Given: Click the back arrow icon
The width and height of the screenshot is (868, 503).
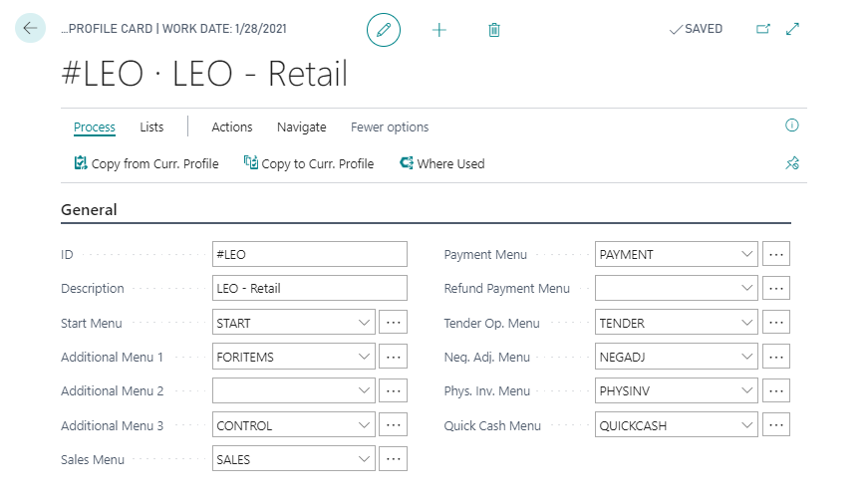Looking at the screenshot, I should click(30, 29).
